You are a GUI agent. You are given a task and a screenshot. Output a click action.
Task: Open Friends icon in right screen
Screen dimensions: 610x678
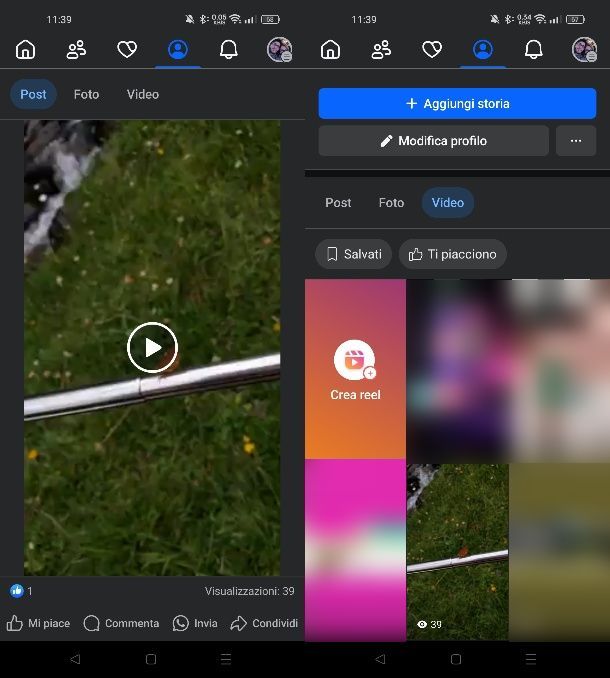(x=381, y=49)
